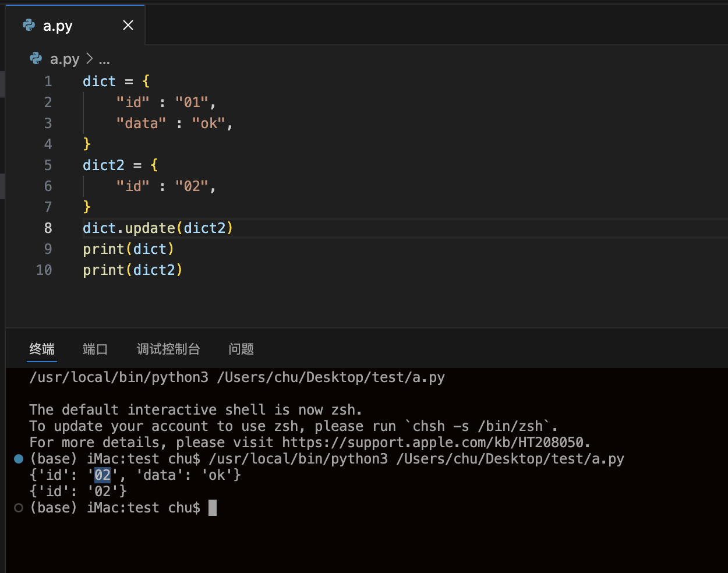Click the Python file icon in the breadcrumb
Screen dimensions: 728x573
coord(36,59)
